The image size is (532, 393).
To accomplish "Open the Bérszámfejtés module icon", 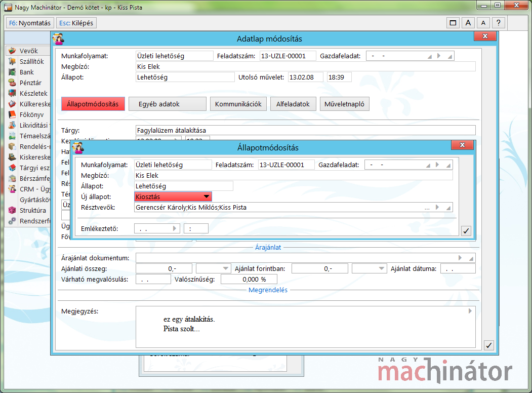I will [x=12, y=178].
